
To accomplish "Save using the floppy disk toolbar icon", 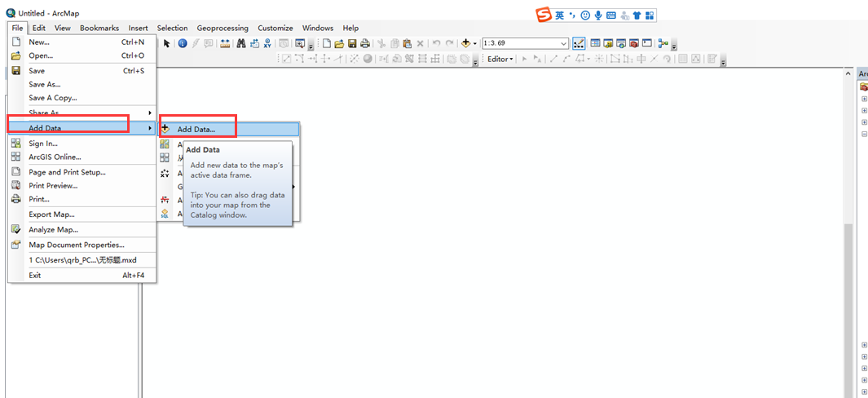I will (x=352, y=43).
